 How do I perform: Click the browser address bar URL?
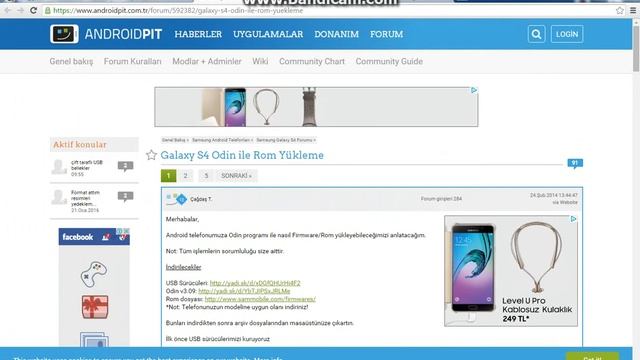(x=178, y=11)
